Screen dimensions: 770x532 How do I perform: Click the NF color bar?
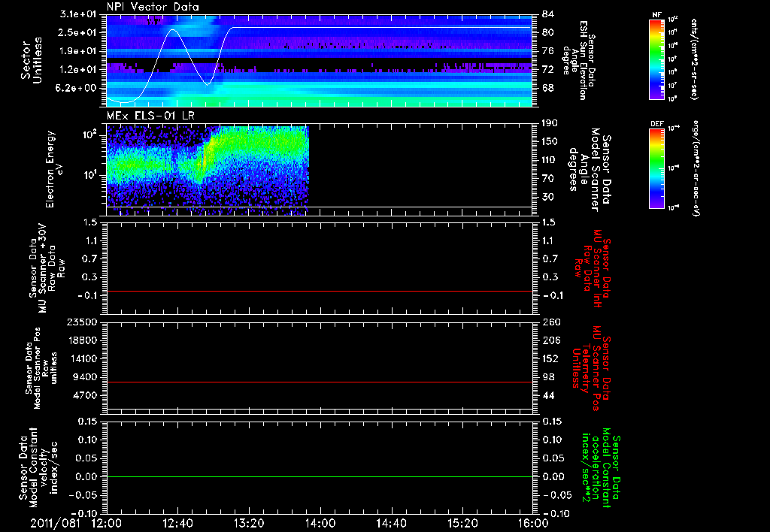click(657, 59)
